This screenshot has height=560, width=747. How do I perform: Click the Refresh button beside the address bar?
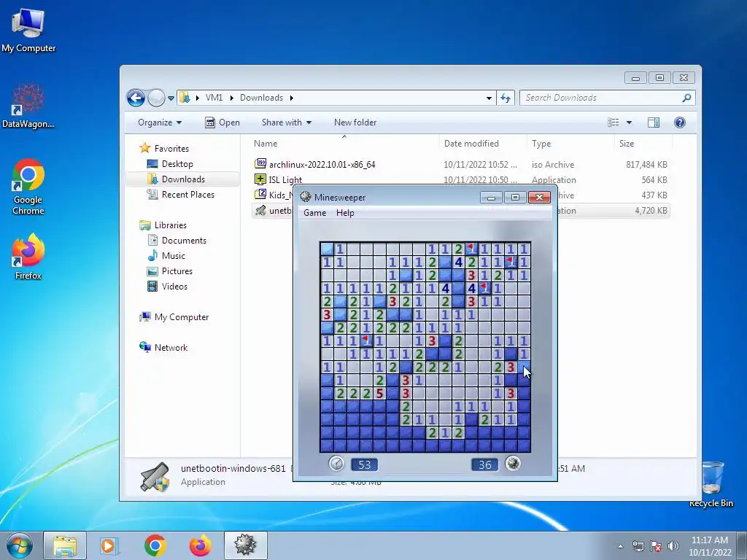(506, 98)
